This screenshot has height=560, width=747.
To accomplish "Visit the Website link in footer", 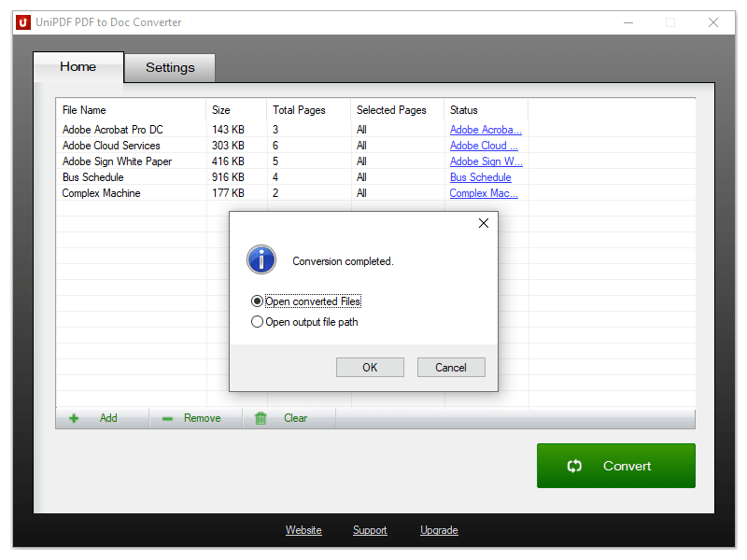I will (x=303, y=530).
